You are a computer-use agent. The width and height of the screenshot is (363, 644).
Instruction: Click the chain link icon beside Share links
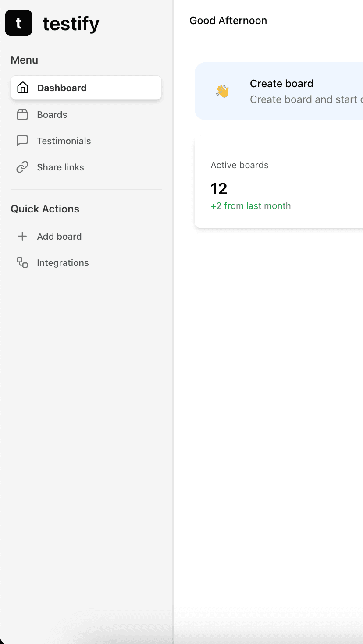(x=22, y=167)
